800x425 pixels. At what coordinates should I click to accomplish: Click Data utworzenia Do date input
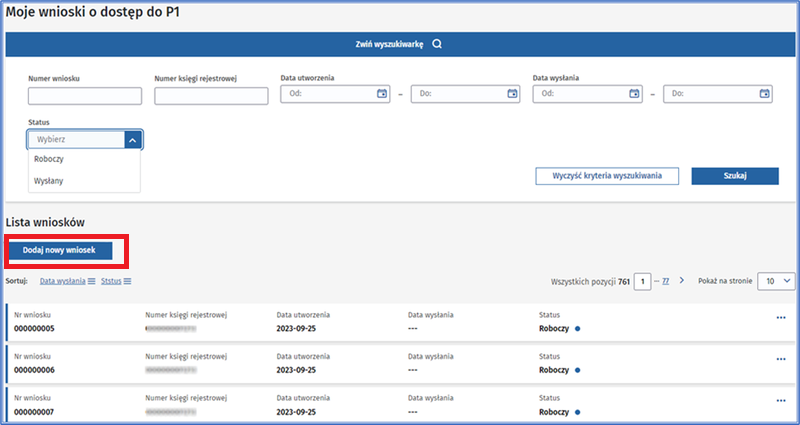[465, 94]
